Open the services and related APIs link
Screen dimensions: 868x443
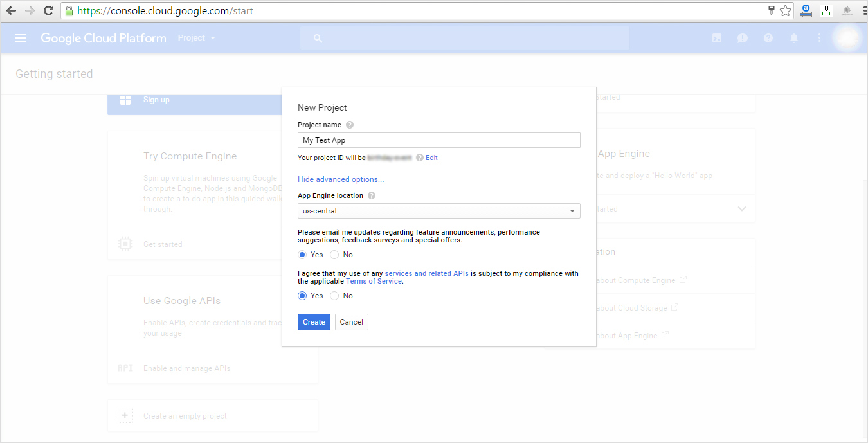coord(426,273)
